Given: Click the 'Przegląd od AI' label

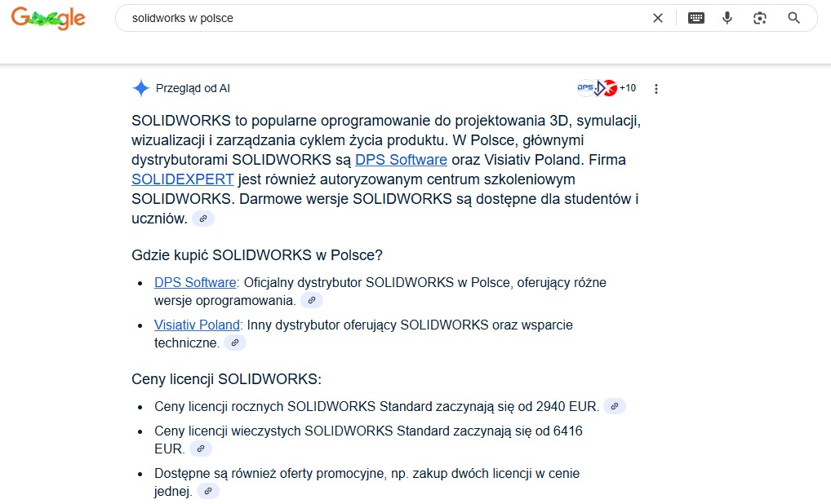Looking at the screenshot, I should [193, 88].
